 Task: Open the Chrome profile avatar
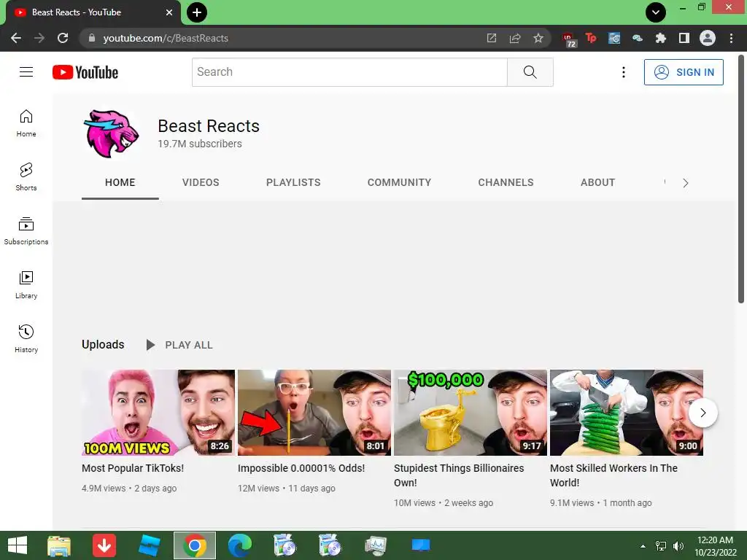tap(708, 38)
